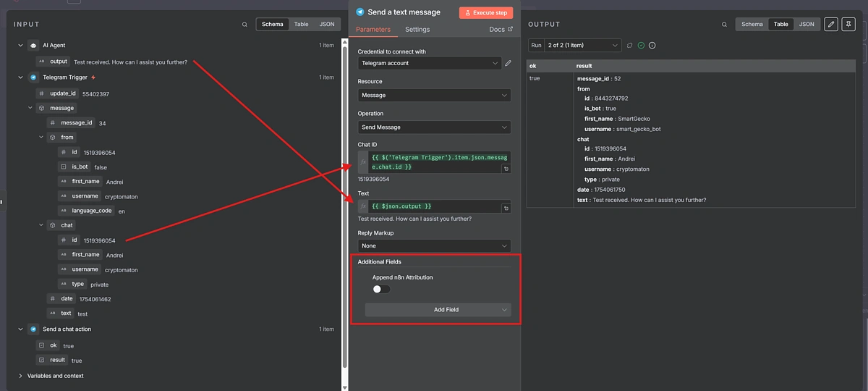
Task: Click the AI Agent robot icon
Action: point(33,45)
